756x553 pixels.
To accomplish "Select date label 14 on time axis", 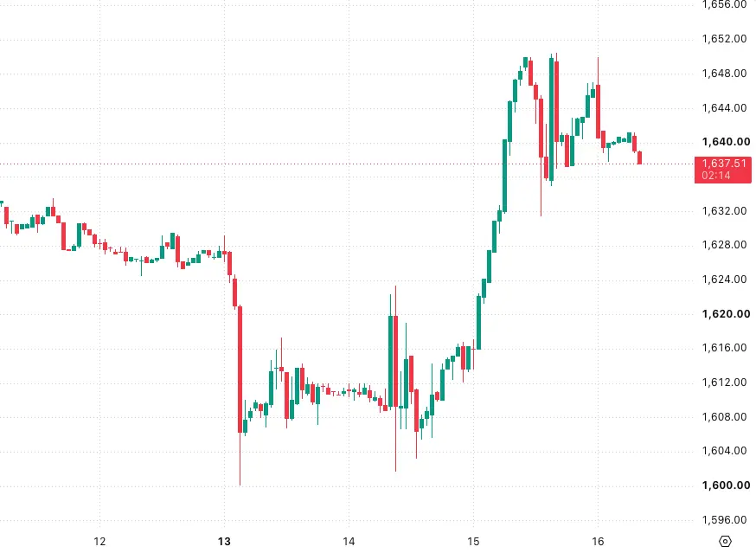I will 349,542.
